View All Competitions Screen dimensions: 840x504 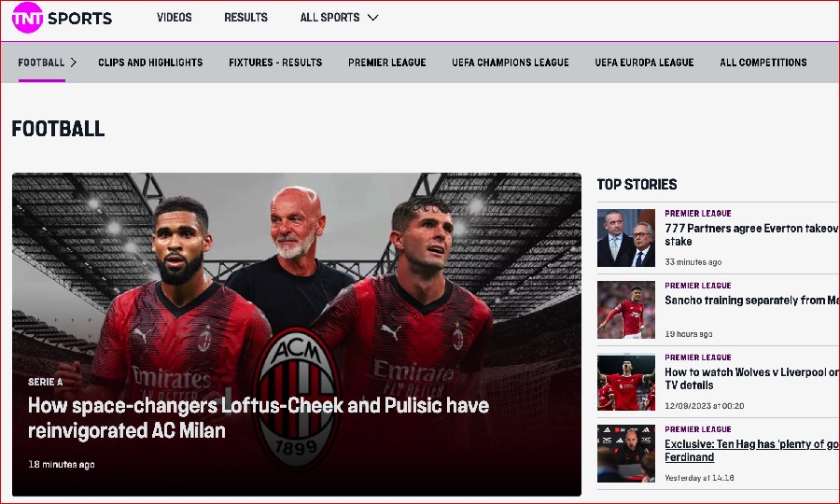763,63
